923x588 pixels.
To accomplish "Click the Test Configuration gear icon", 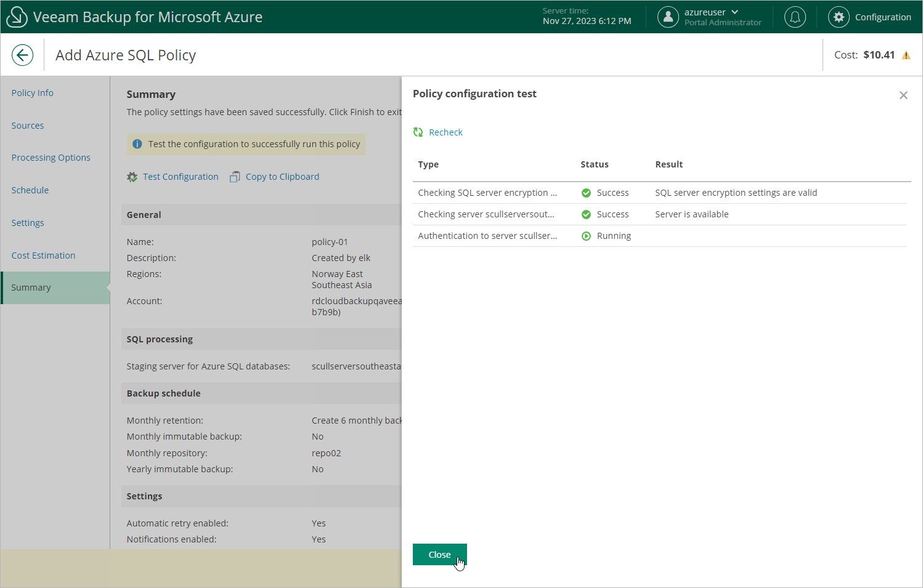I will pyautogui.click(x=132, y=177).
